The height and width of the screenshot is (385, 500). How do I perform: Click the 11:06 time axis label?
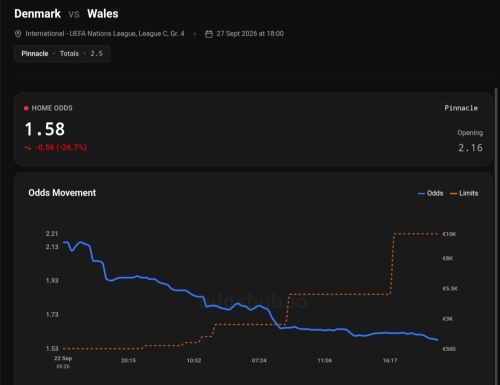[x=325, y=360]
